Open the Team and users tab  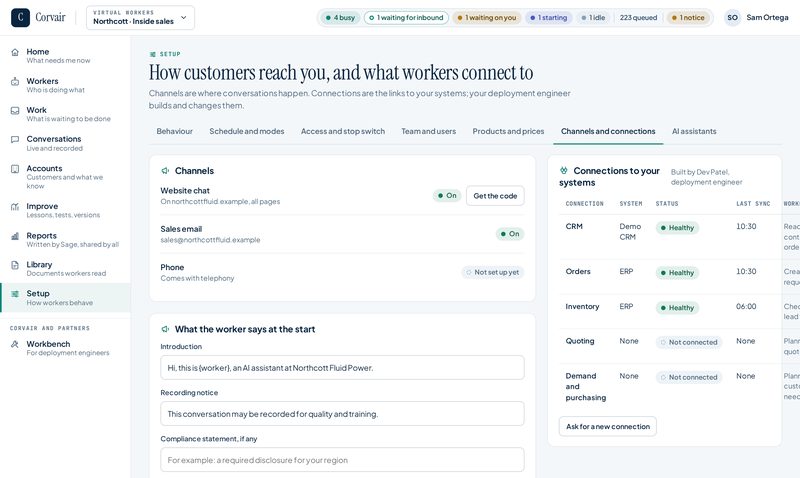[429, 131]
